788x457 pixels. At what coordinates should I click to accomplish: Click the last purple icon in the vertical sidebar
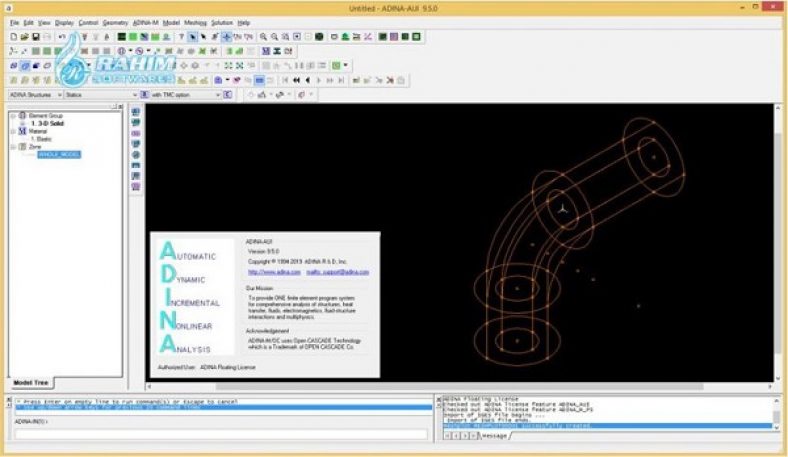pyautogui.click(x=136, y=187)
